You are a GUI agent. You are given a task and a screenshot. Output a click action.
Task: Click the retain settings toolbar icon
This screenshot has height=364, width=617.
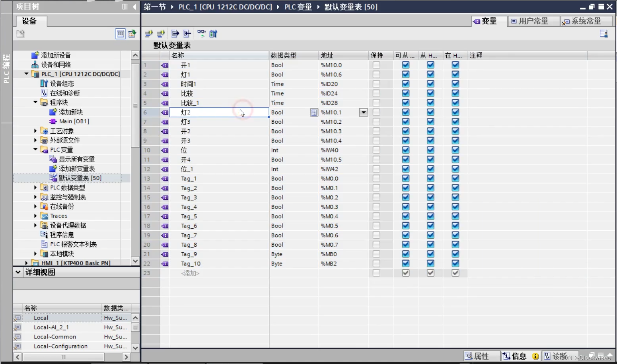coord(213,34)
